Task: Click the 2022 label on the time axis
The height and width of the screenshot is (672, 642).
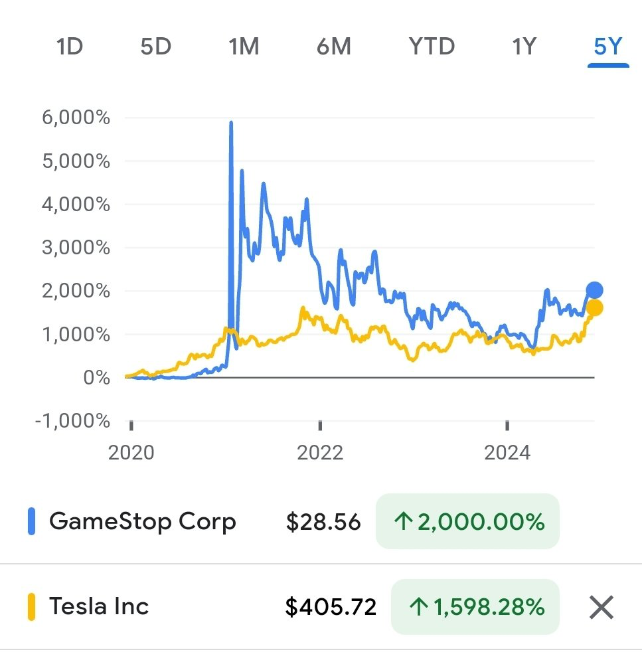Action: tap(320, 453)
